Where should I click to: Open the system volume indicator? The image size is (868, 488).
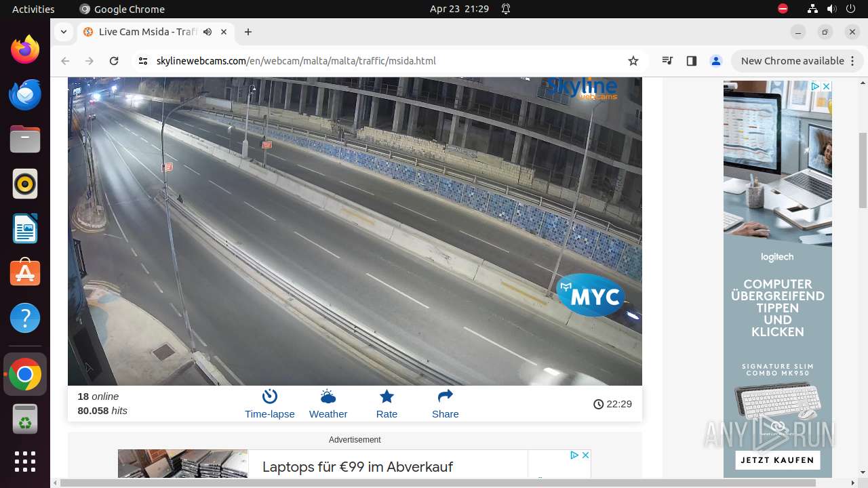(831, 9)
